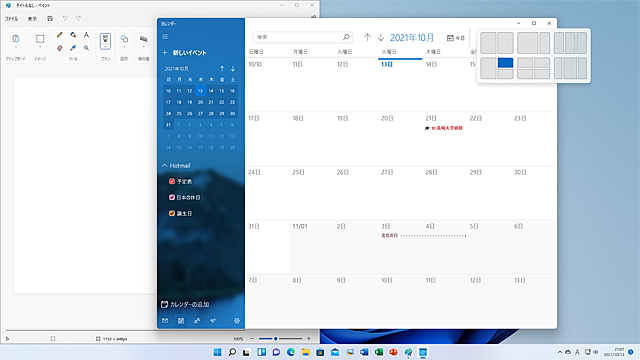Choose the highlighted blue snap layout zone
This screenshot has height=360, width=640.
(x=505, y=63)
